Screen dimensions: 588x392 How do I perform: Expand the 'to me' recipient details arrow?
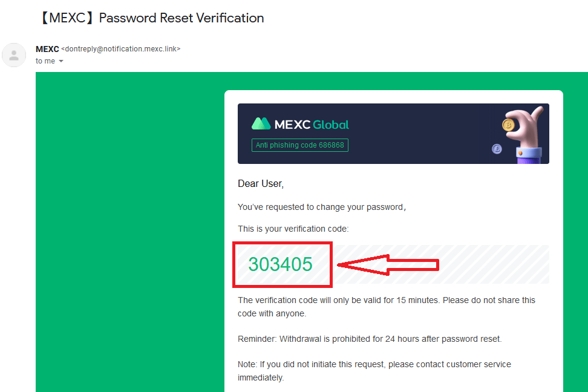tap(61, 61)
